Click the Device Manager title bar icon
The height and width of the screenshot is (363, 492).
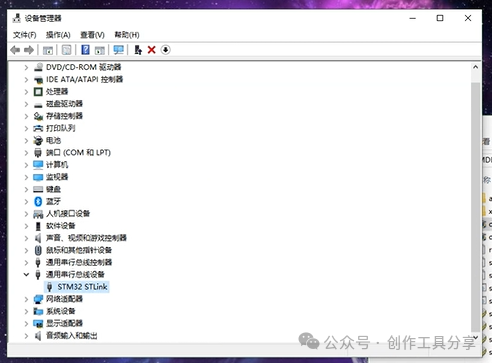pyautogui.click(x=17, y=18)
